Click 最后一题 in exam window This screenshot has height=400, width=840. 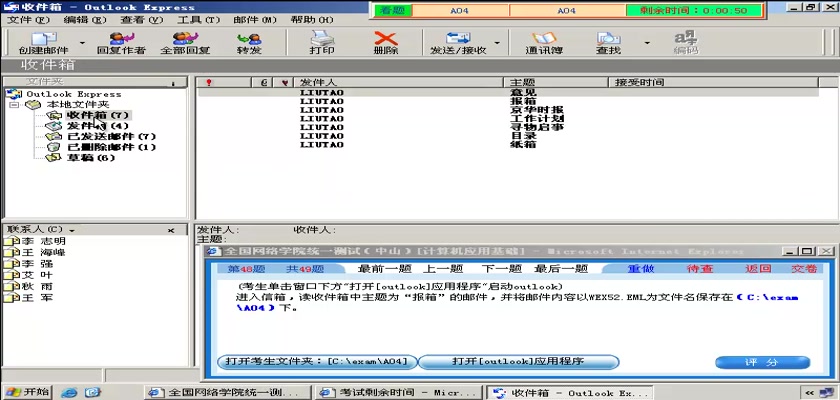(x=561, y=269)
